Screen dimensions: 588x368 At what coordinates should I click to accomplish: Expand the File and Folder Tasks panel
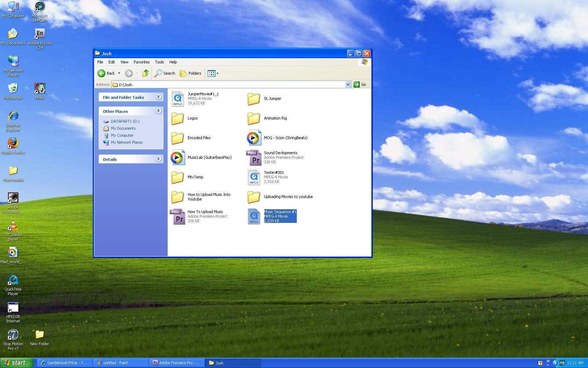click(x=158, y=97)
